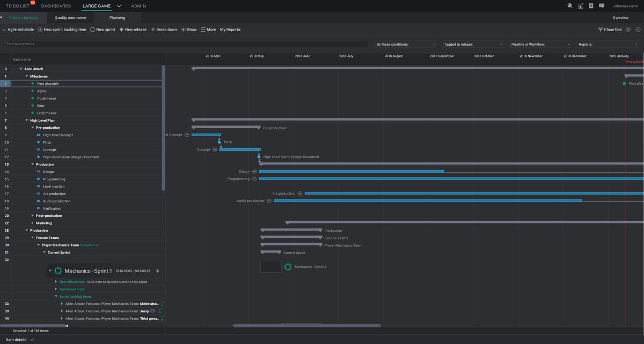
Task: Open the Dashboards menu item
Action: pos(56,6)
